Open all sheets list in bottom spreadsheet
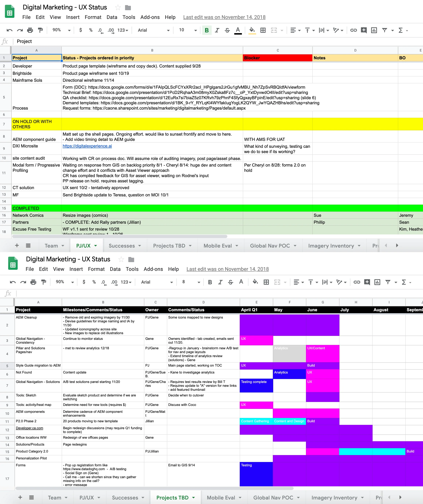 click(31, 497)
